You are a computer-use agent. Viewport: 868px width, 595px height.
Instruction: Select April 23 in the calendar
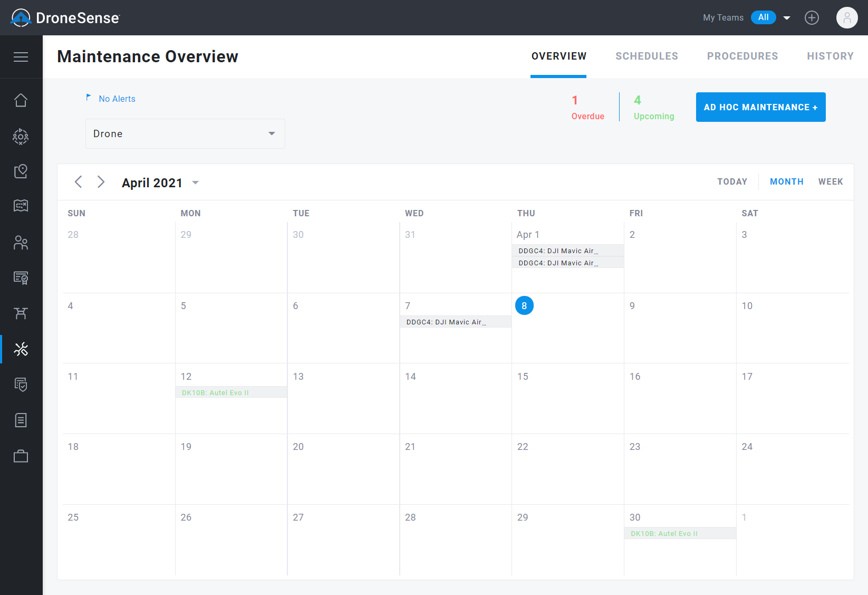pyautogui.click(x=635, y=447)
